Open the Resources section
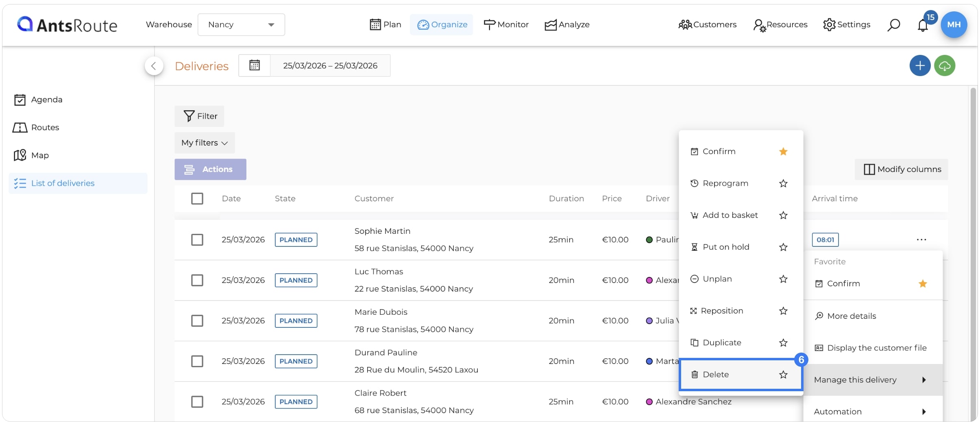The image size is (980, 427). 780,25
